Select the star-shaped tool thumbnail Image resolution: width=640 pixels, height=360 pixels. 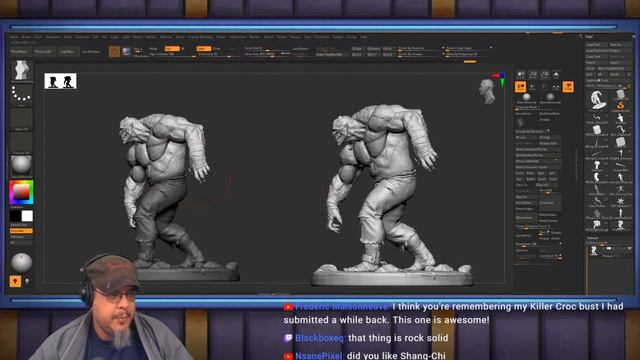620,201
